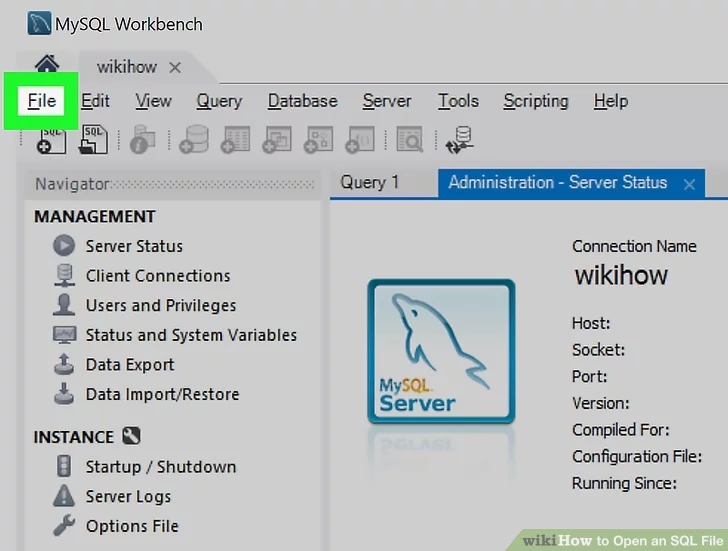
Task: Open Server Logs under Instance
Action: [x=128, y=497]
